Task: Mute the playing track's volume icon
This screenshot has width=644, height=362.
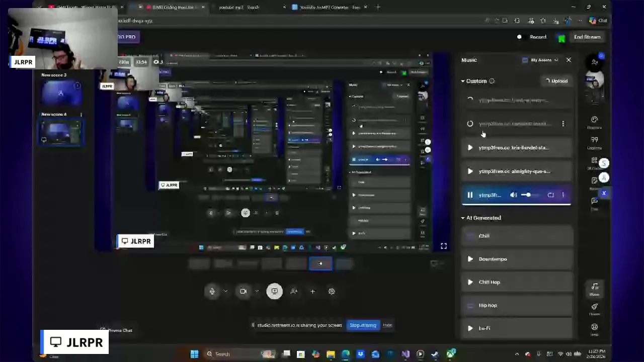Action: point(513,195)
